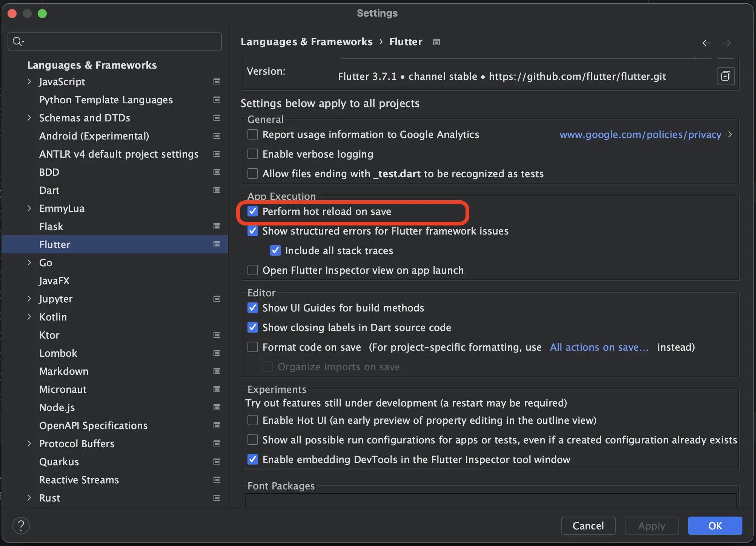Click the help question mark icon
This screenshot has height=546, width=756.
[21, 525]
